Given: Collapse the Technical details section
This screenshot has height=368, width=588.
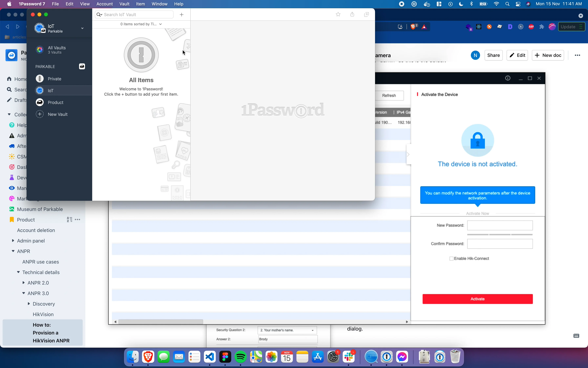Looking at the screenshot, I should 18,272.
